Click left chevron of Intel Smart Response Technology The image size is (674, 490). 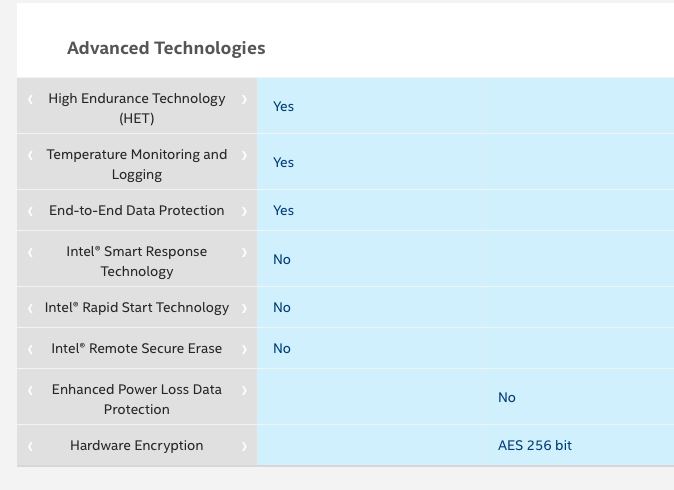(x=30, y=252)
